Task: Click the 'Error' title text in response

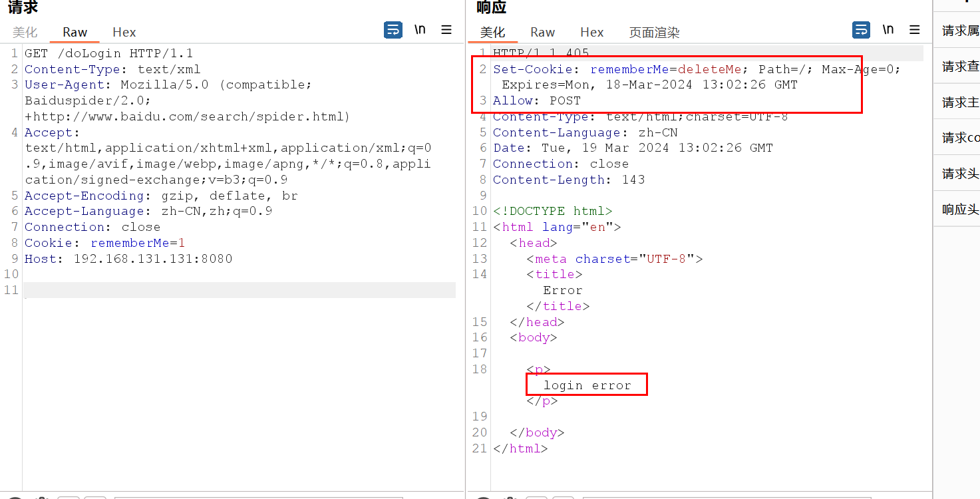Action: pos(563,290)
